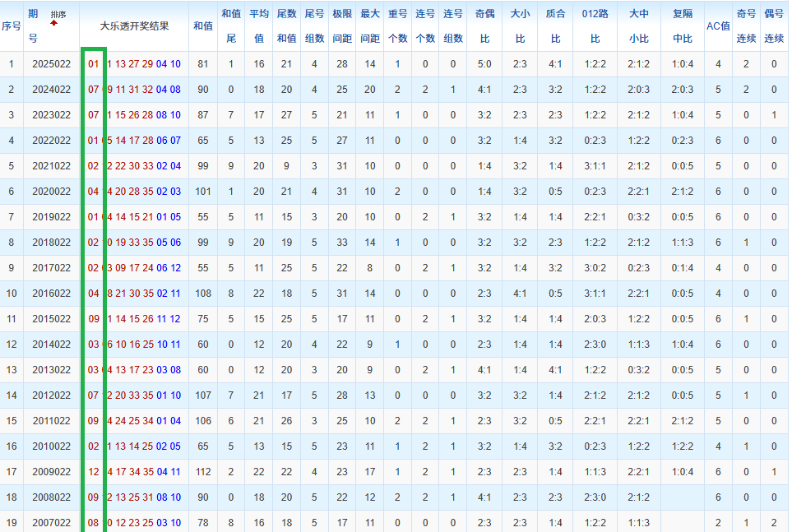Click the AC值 column header
Image resolution: width=792 pixels, height=532 pixels.
pyautogui.click(x=718, y=25)
